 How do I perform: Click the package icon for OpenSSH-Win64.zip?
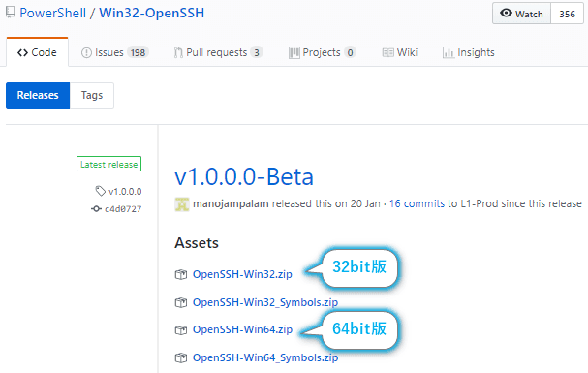[181, 330]
